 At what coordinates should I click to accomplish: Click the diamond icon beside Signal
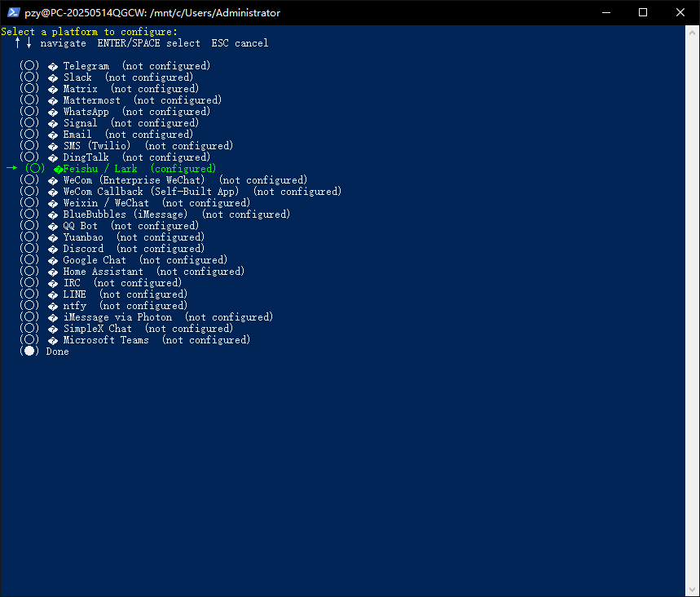coord(53,124)
